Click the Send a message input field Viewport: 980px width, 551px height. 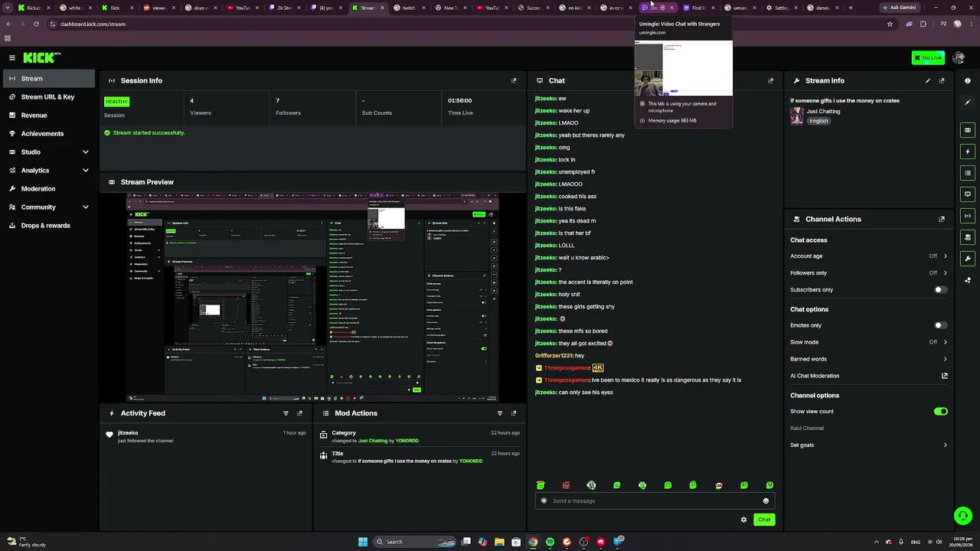click(x=655, y=501)
